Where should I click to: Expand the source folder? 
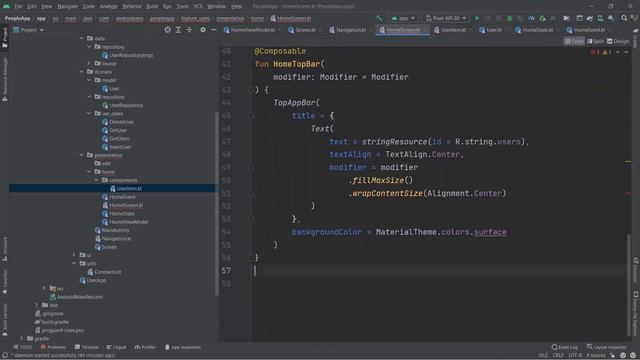click(89, 63)
